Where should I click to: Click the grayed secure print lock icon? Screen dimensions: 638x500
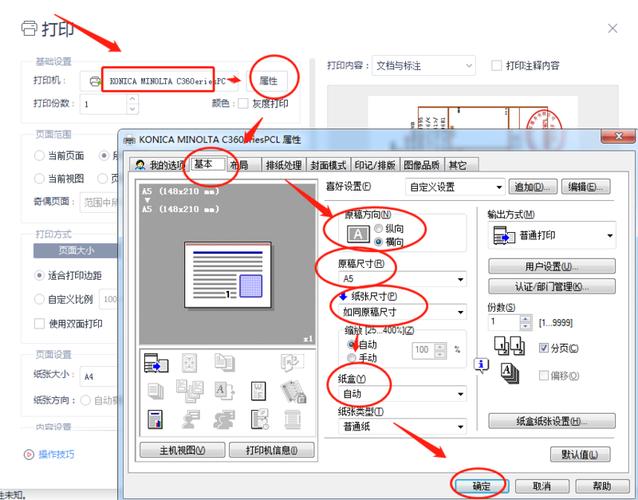click(x=293, y=391)
